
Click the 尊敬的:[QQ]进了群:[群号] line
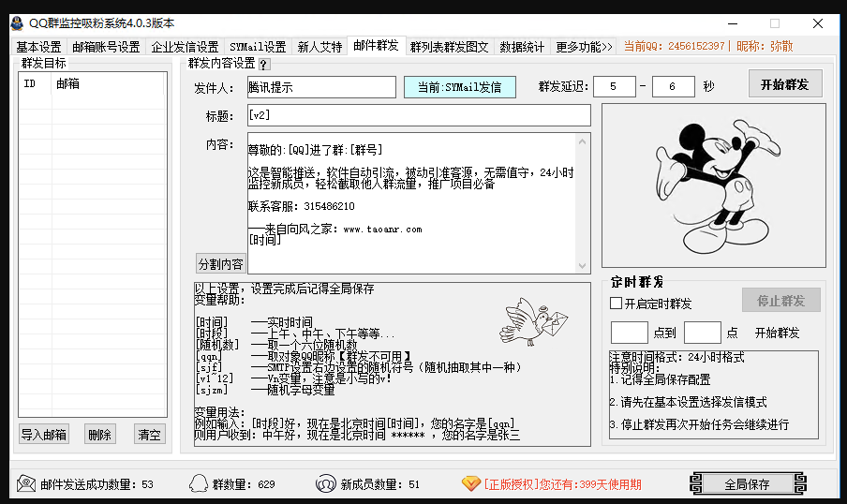pos(316,150)
